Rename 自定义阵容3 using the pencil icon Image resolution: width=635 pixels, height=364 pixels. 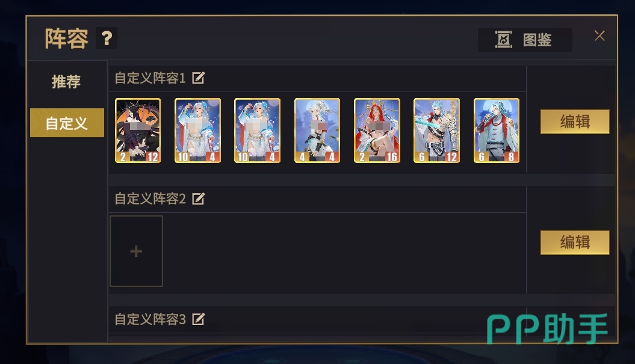click(198, 319)
